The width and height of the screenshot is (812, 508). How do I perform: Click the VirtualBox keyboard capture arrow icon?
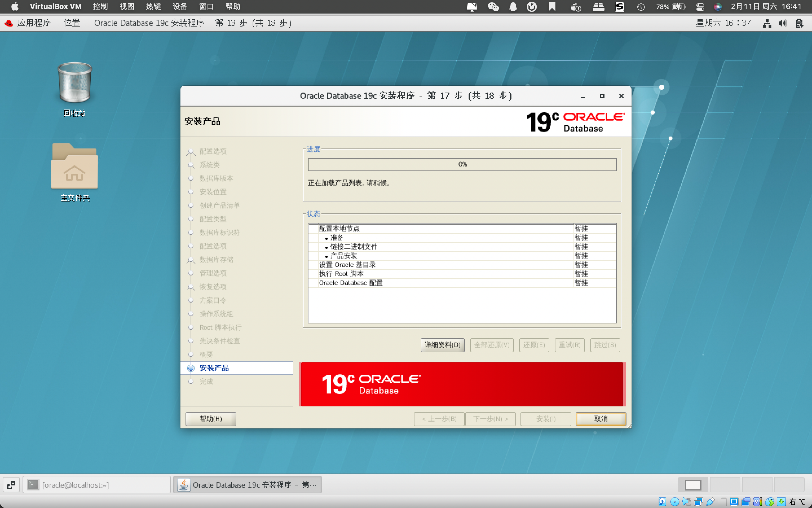click(781, 502)
